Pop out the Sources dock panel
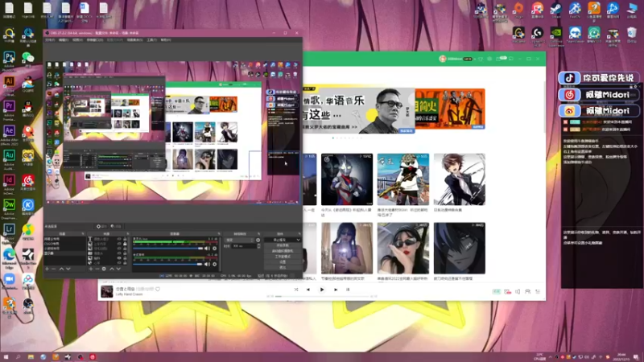Screen dimensions: 644x362 tap(128, 233)
